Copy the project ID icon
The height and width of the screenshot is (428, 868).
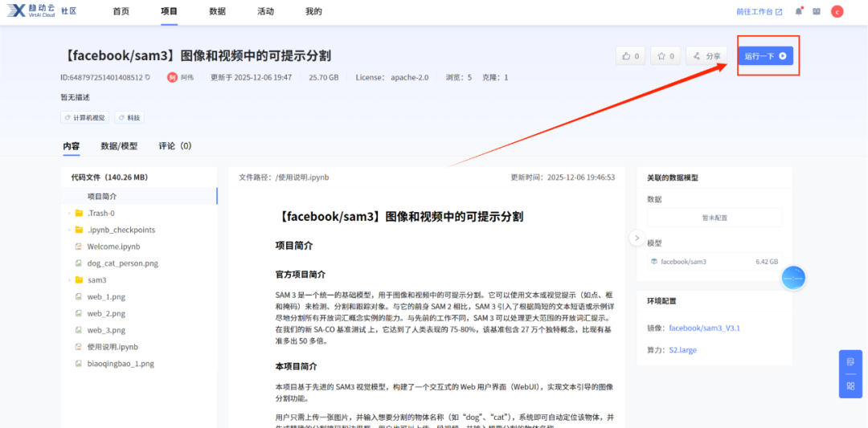[x=147, y=77]
